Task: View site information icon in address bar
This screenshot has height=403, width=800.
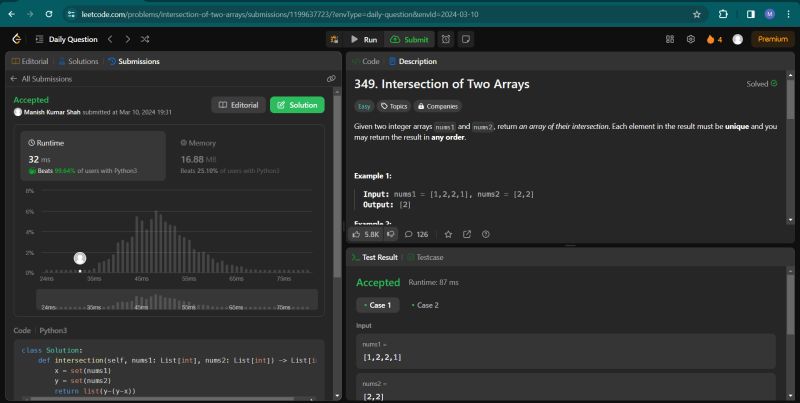Action: click(71, 14)
